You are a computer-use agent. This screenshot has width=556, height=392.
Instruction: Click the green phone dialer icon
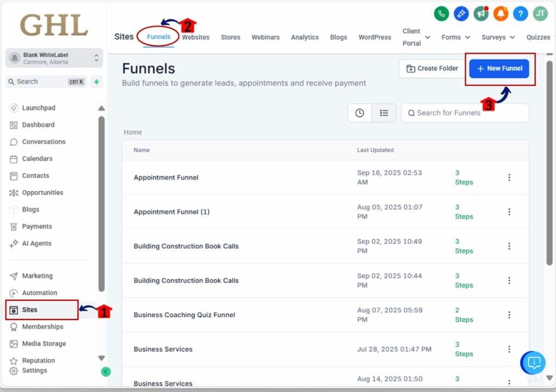coord(442,14)
